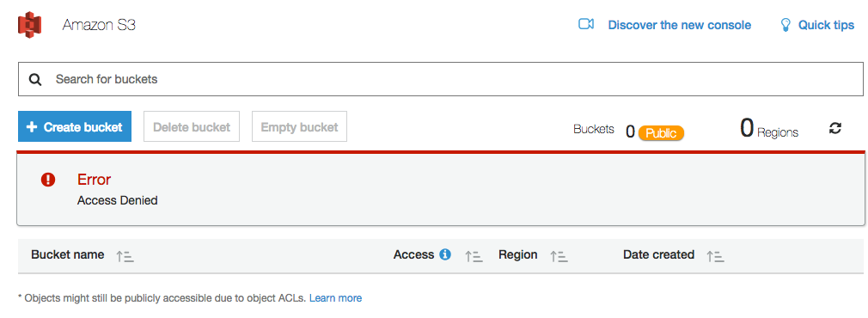Click the Delete bucket button
The image size is (868, 318).
(192, 126)
